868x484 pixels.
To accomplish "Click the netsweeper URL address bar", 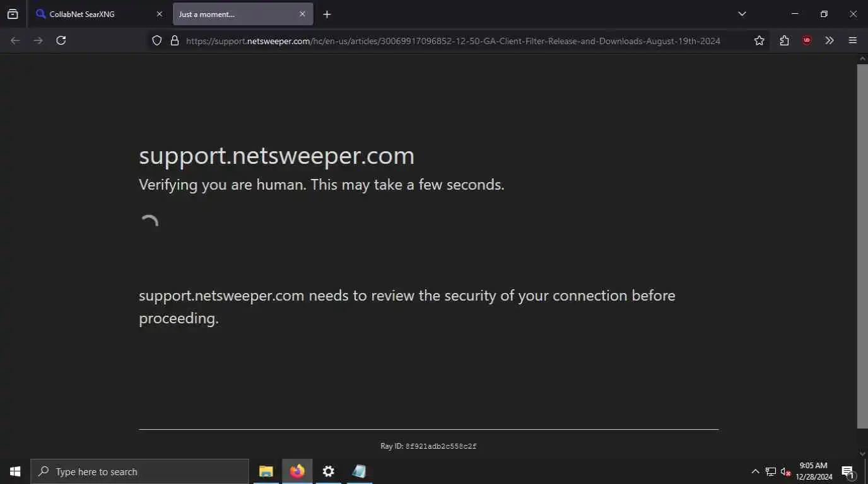I will (x=453, y=41).
